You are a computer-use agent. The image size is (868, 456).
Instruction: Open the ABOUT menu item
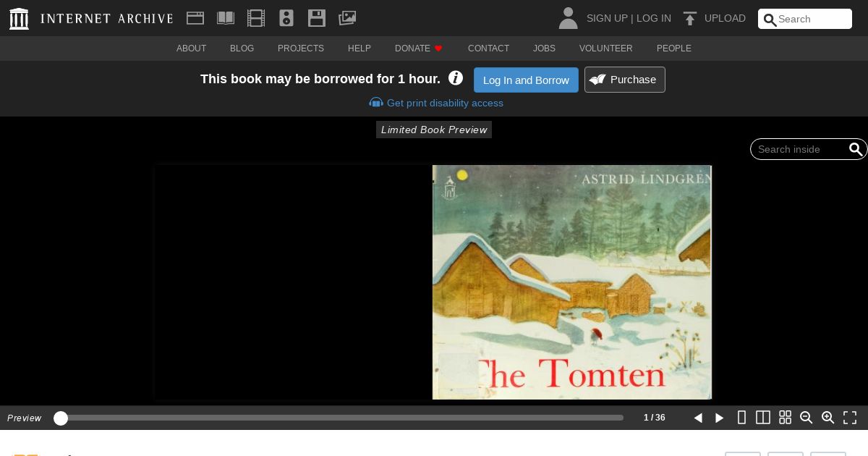tap(192, 48)
